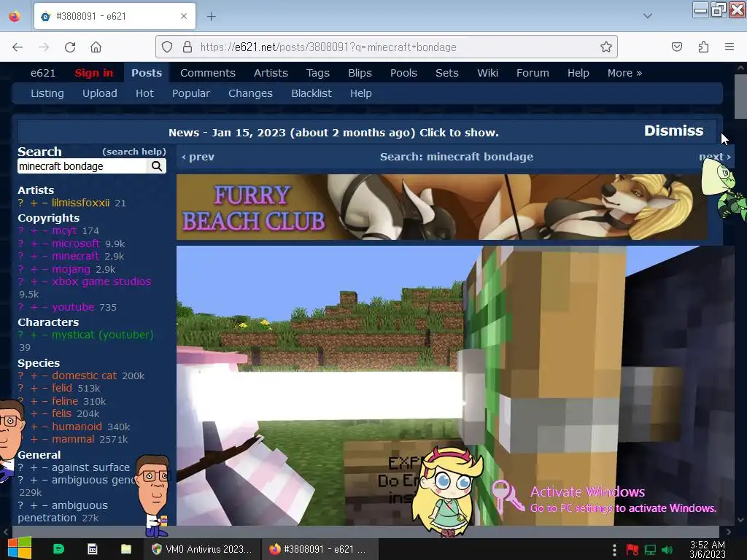The height and width of the screenshot is (560, 747).
Task: Go to the prev post
Action: click(x=198, y=157)
